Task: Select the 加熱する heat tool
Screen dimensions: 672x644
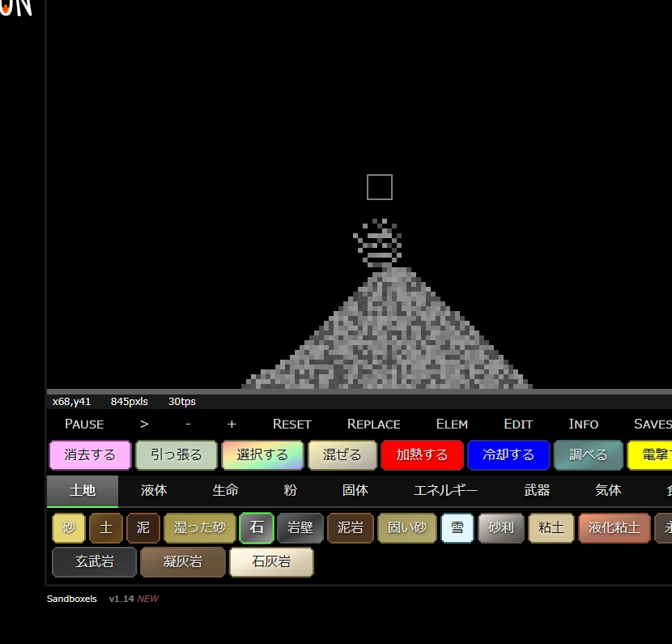Action: [422, 455]
